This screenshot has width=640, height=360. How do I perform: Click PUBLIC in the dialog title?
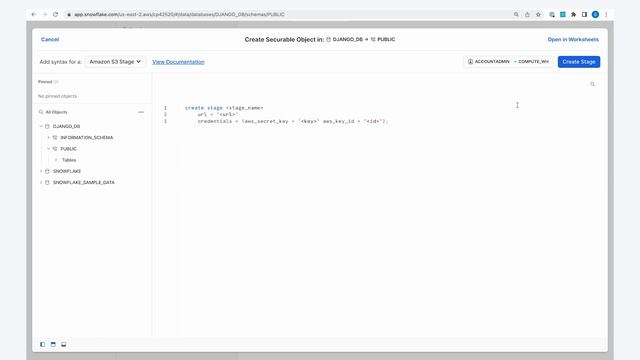pyautogui.click(x=386, y=40)
